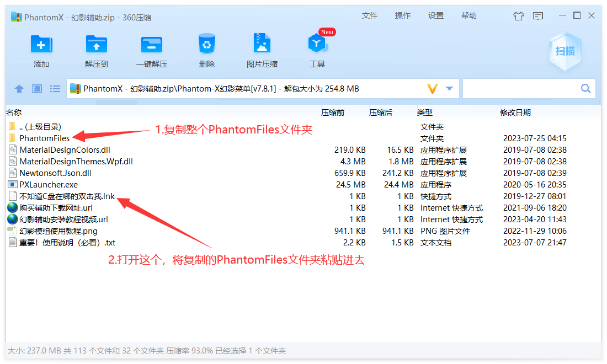Click the 2023-07-25 04:15 date cell
The height and width of the screenshot is (364, 607).
coord(535,138)
